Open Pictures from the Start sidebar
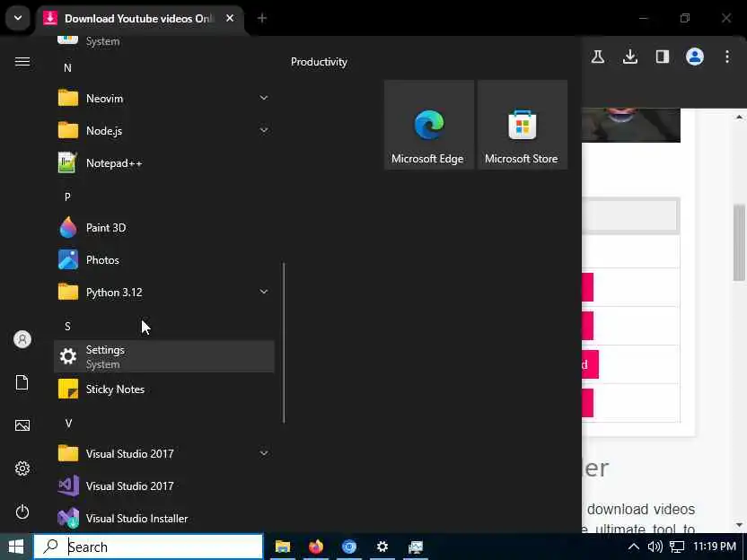Viewport: 747px width, 560px height. pos(22,425)
